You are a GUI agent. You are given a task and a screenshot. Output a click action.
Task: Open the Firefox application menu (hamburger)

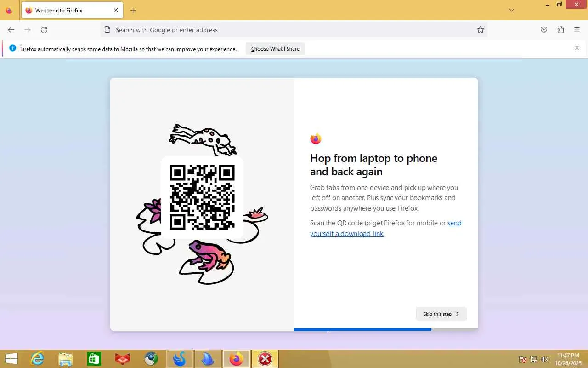(577, 30)
